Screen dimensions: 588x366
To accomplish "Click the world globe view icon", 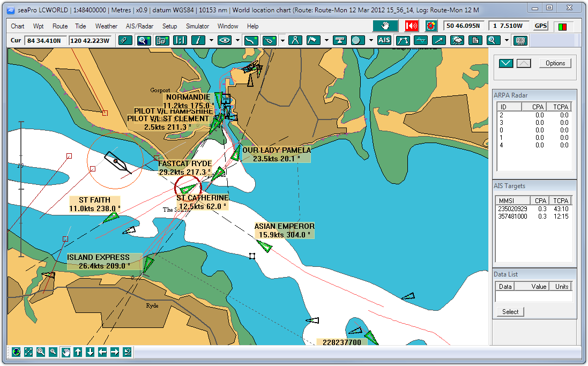I will point(16,352).
